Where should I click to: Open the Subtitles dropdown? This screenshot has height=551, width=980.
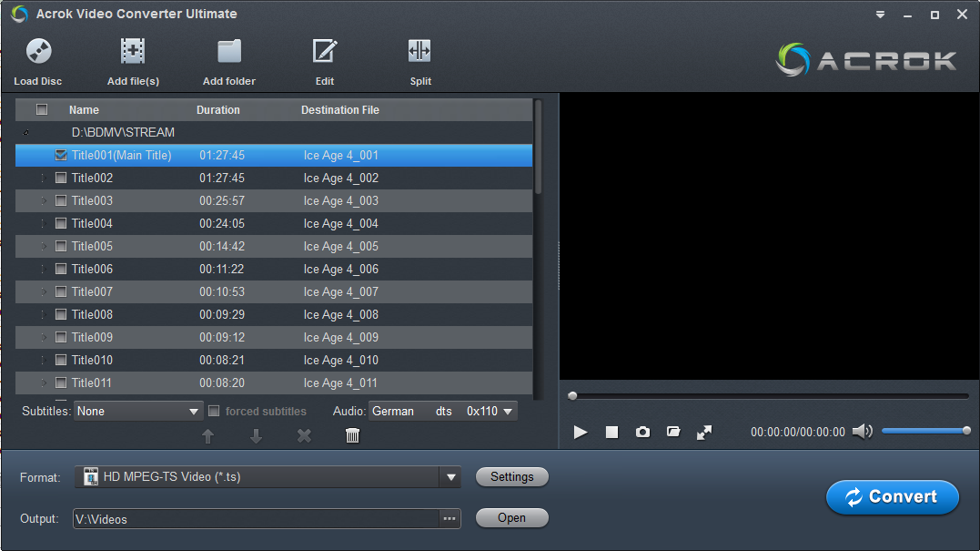point(138,411)
